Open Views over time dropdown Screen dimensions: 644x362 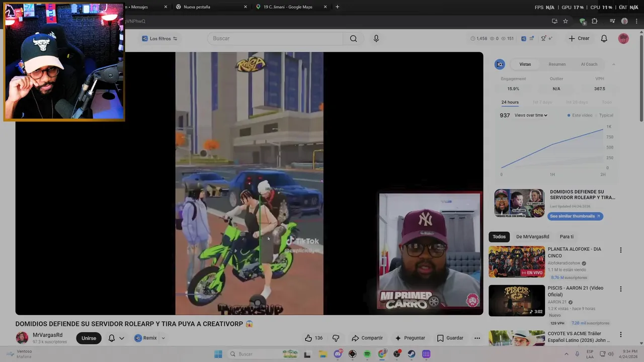[531, 115]
